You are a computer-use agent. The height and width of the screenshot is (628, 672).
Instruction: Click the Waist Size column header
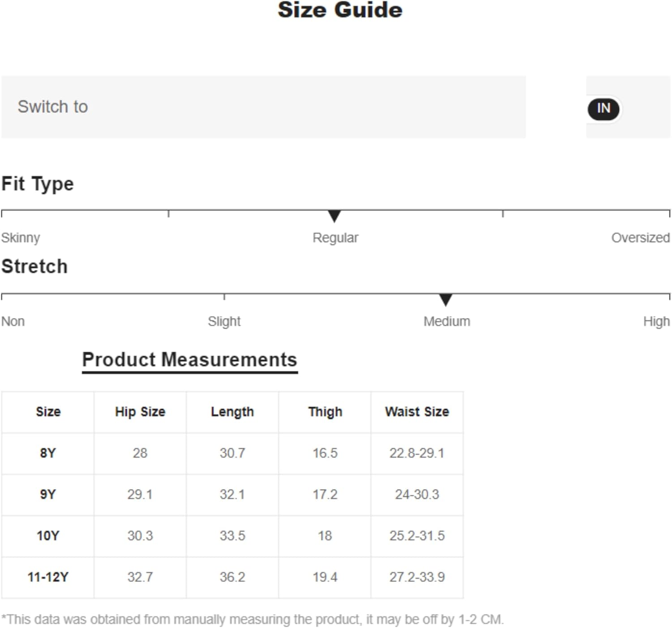417,412
